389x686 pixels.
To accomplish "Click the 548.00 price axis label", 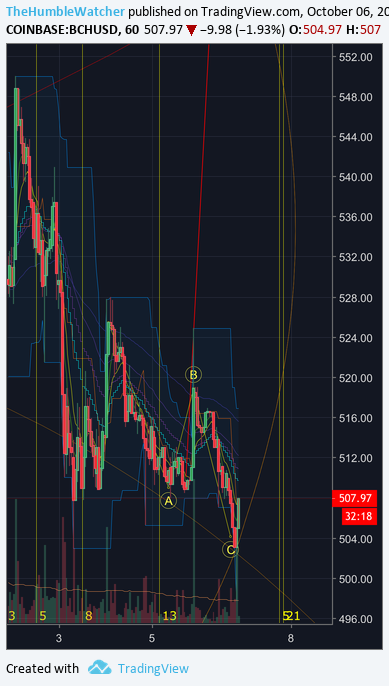I will [x=356, y=97].
